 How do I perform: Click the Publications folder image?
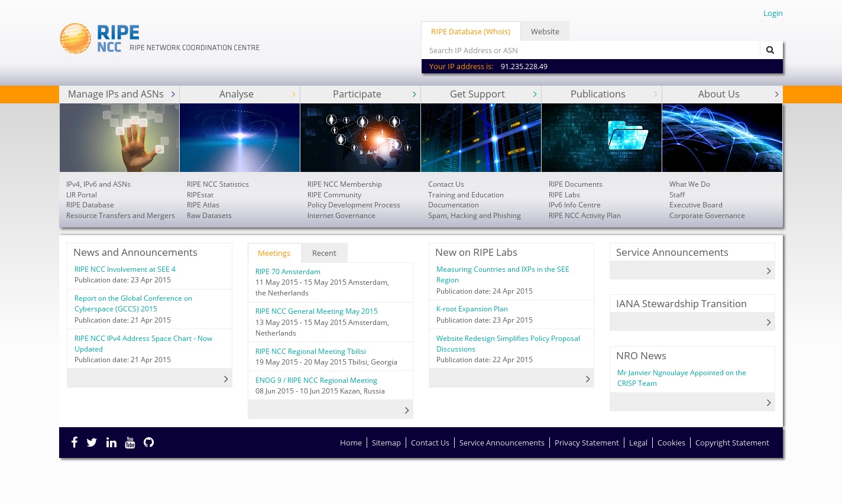tap(601, 138)
